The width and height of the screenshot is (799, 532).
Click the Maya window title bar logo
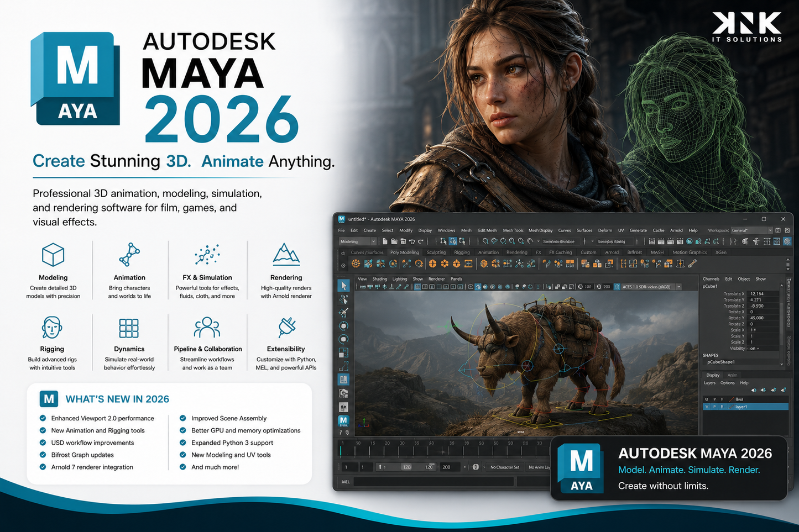coord(342,219)
